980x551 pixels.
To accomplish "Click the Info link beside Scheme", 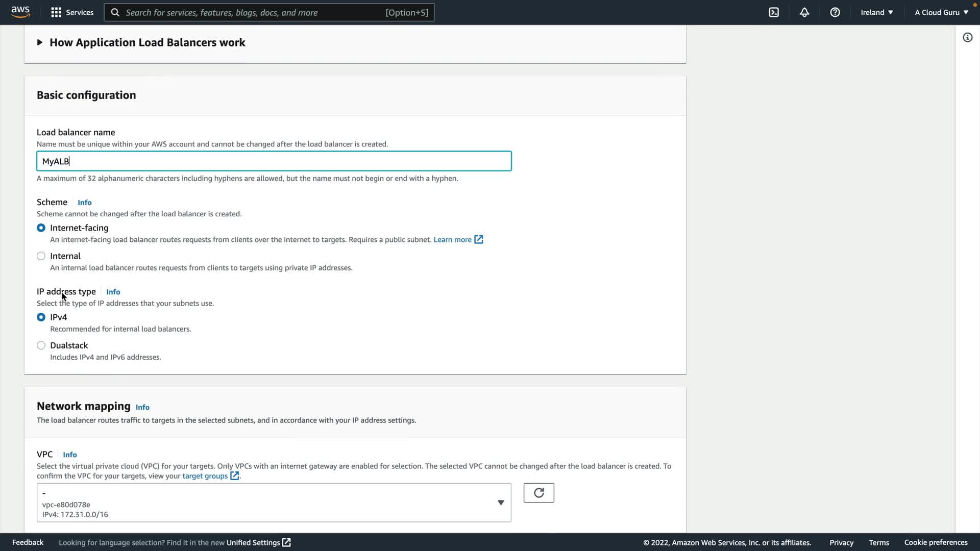I will click(85, 203).
